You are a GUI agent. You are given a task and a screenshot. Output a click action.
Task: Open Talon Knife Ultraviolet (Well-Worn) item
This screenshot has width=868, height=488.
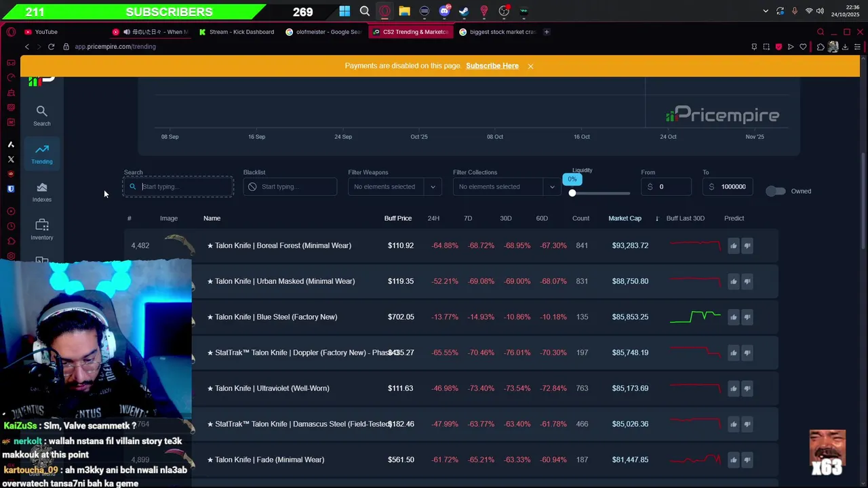(268, 388)
